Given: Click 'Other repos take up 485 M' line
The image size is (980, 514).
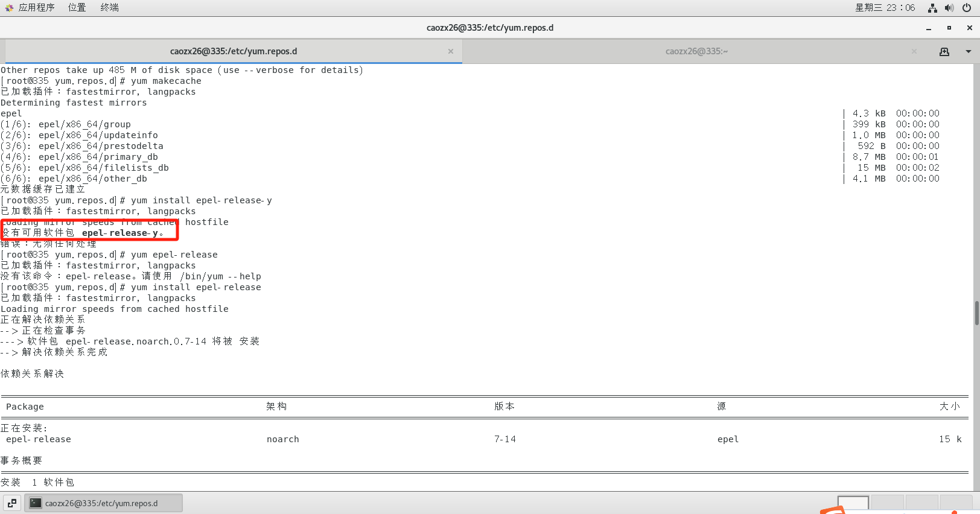Looking at the screenshot, I should (x=182, y=70).
